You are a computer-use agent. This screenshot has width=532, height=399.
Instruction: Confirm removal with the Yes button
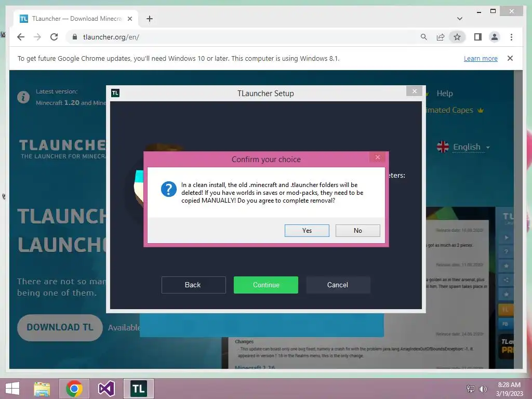pyautogui.click(x=307, y=230)
